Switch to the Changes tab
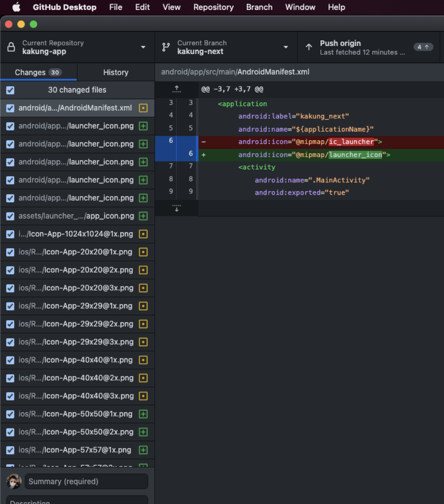Image resolution: width=444 pixels, height=504 pixels. (38, 72)
